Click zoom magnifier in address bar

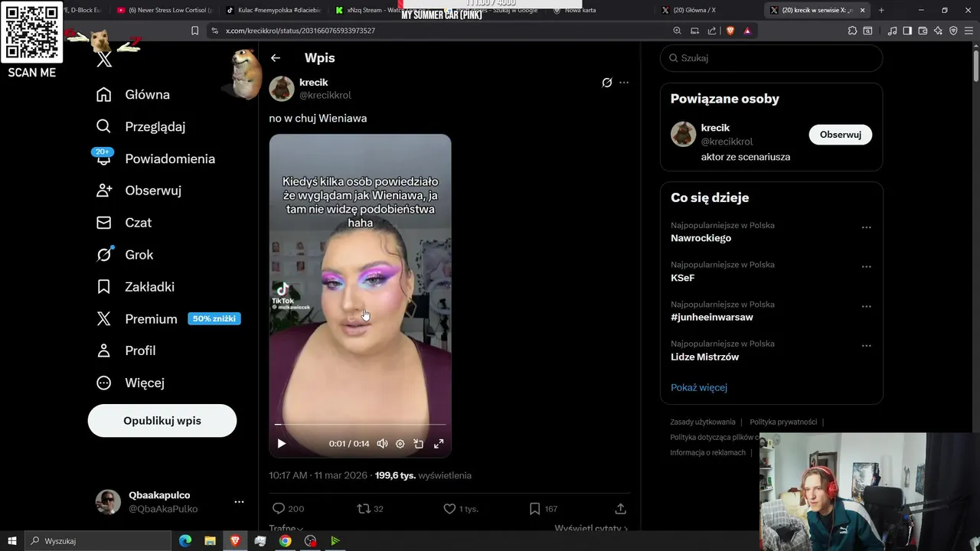677,31
